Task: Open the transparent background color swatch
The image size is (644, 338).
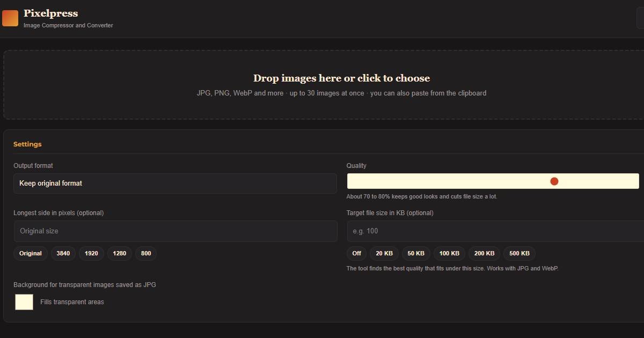Action: click(24, 302)
